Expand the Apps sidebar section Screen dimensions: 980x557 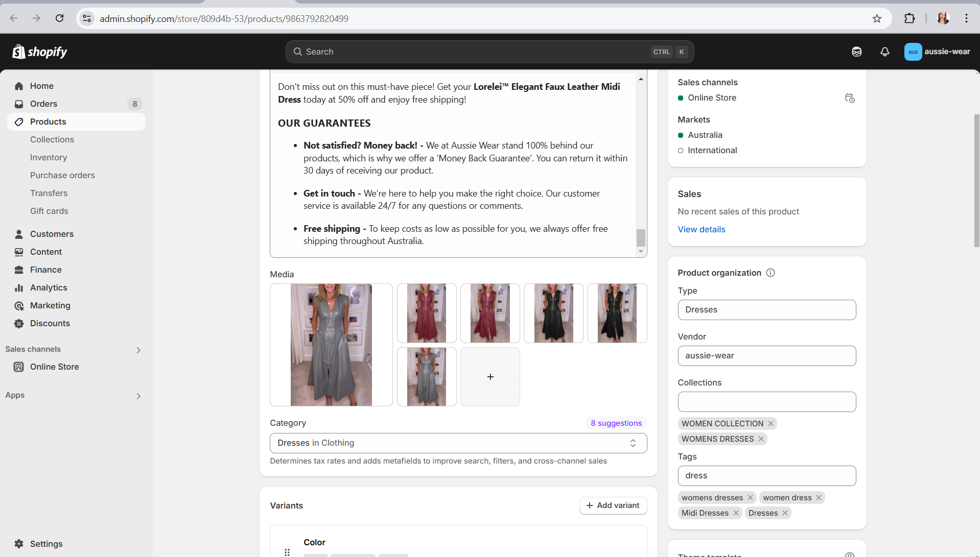(138, 396)
